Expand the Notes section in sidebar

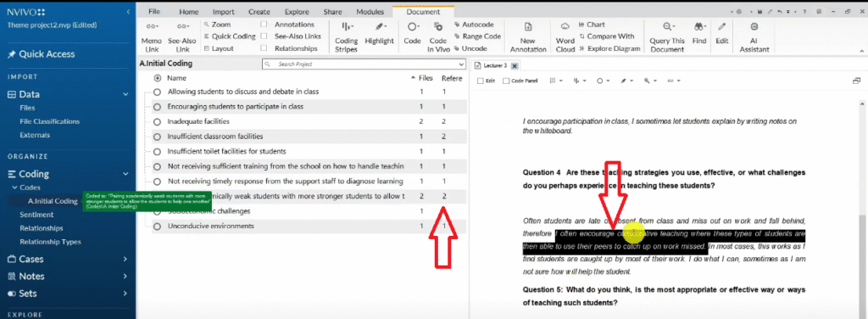125,277
